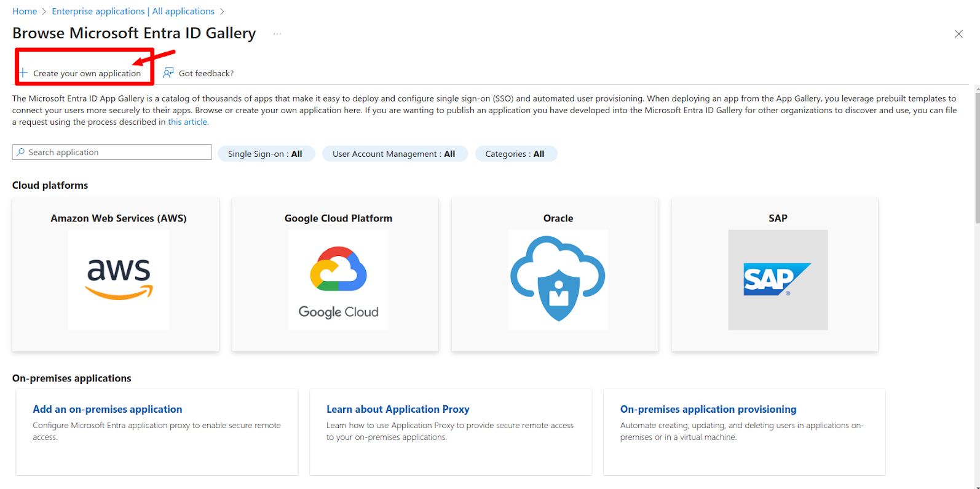Open On-premises application provisioning link
980x489 pixels.
pos(708,409)
